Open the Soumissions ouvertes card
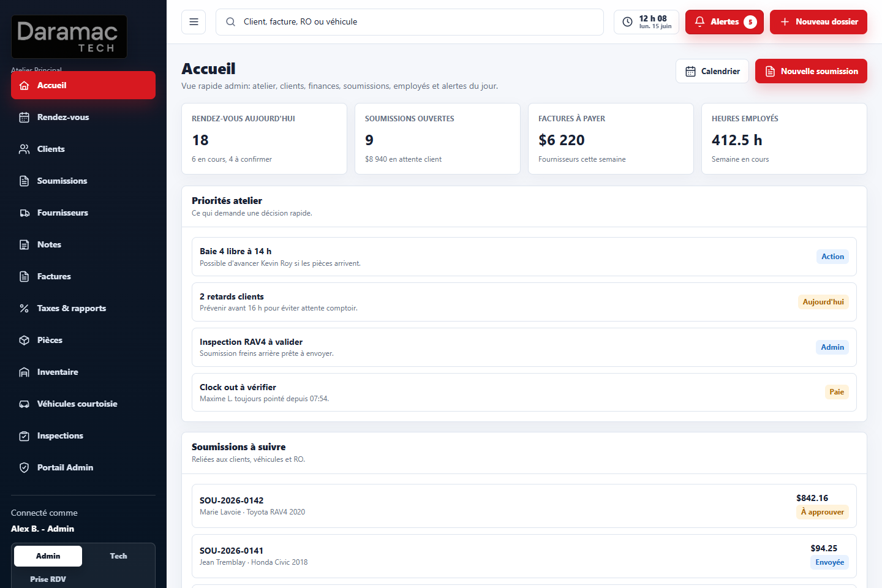Screen dimensions: 882x588 click(x=437, y=138)
